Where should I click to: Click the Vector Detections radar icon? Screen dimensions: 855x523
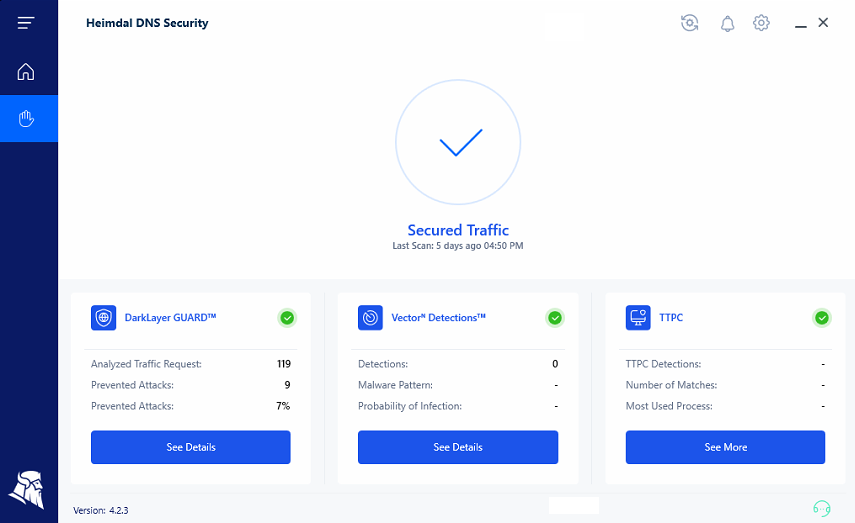[x=370, y=317]
